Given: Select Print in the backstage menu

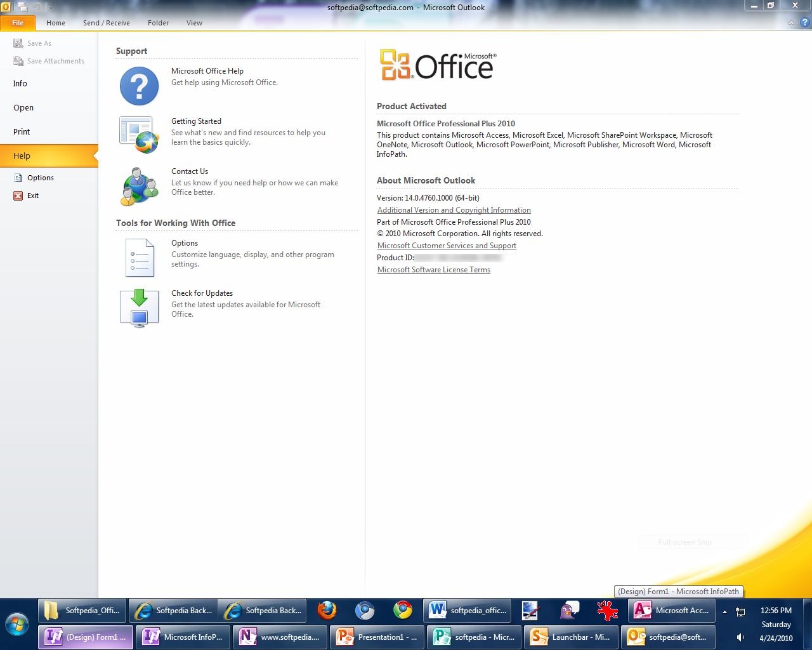Looking at the screenshot, I should [22, 131].
